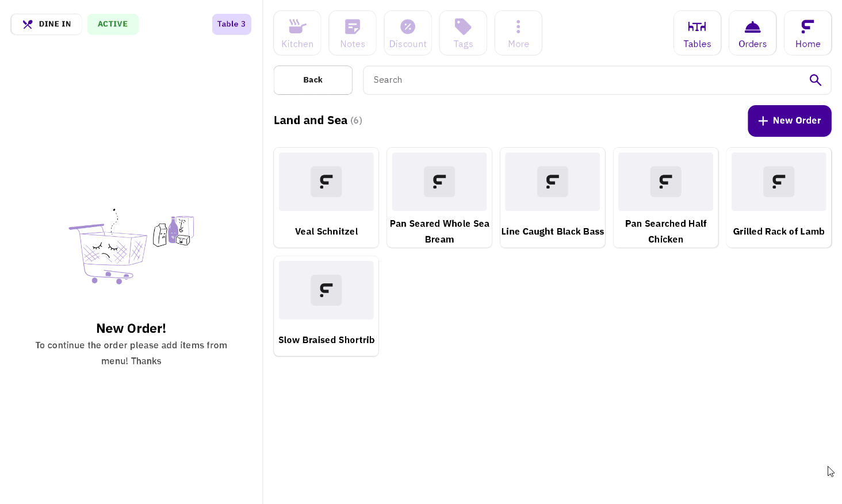842x504 pixels.
Task: Pick Slow Braised Shortrib item
Action: [326, 306]
